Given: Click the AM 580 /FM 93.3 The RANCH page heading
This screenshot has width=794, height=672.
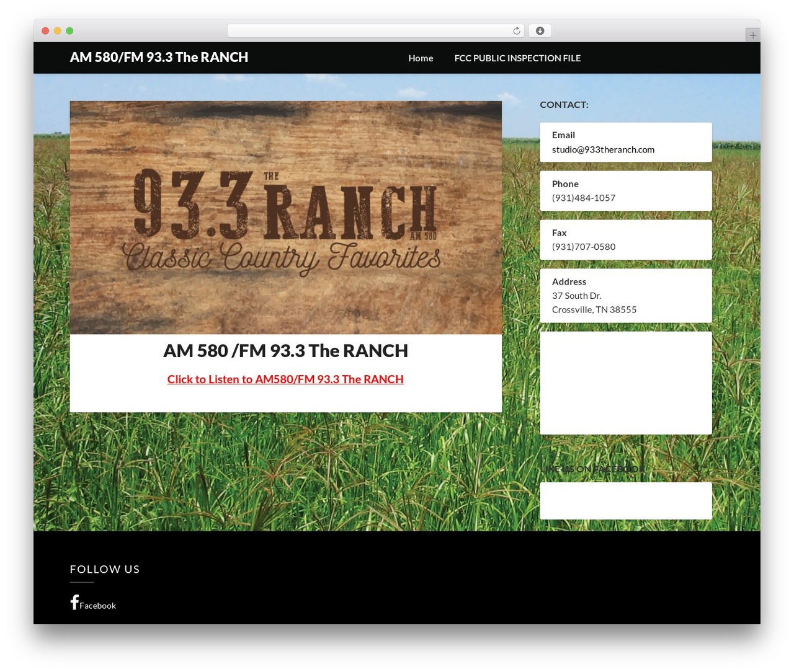Looking at the screenshot, I should pyautogui.click(x=285, y=351).
